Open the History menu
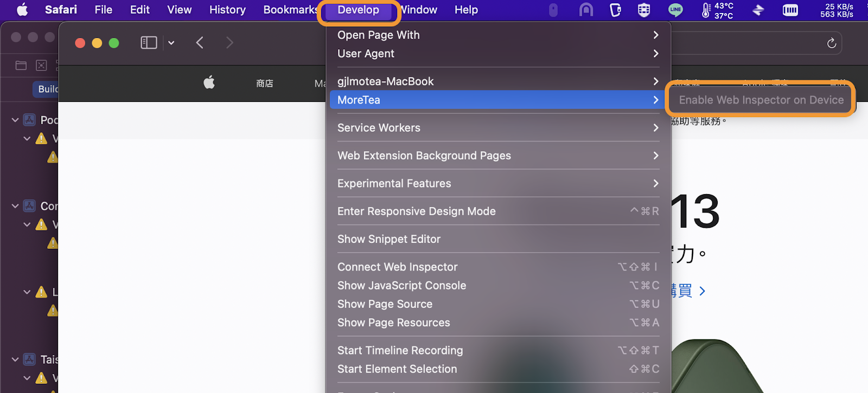Viewport: 868px width, 393px height. [x=227, y=10]
